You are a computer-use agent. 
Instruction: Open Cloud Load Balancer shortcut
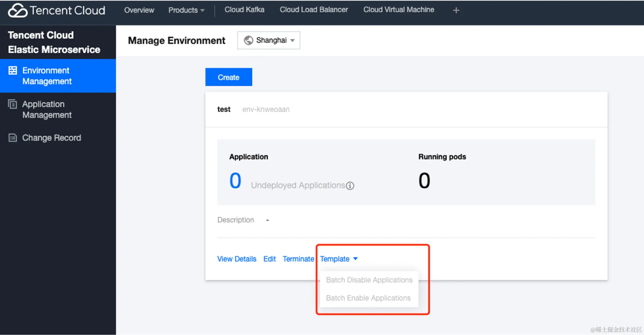point(314,10)
